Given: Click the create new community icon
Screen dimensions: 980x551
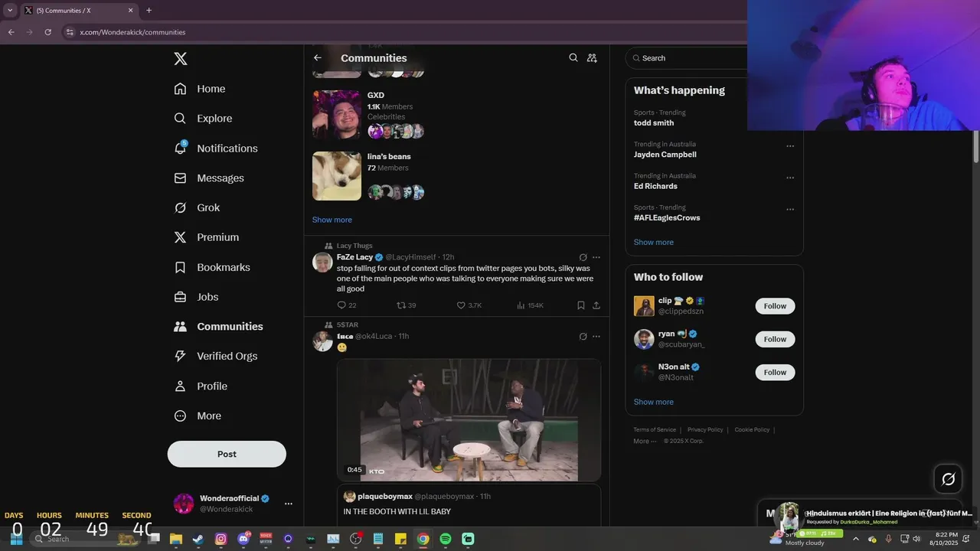Looking at the screenshot, I should [592, 58].
